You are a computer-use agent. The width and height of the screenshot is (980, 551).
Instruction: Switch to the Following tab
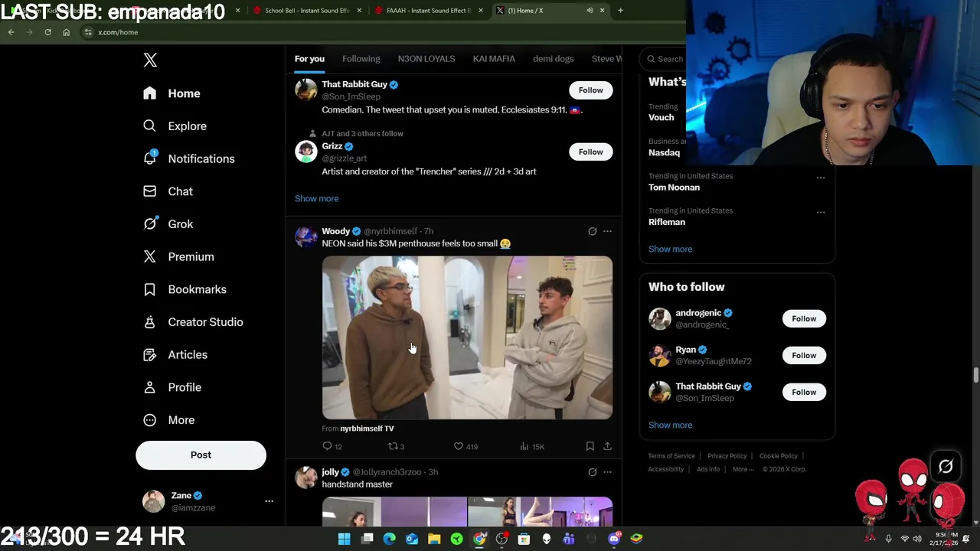(x=361, y=59)
